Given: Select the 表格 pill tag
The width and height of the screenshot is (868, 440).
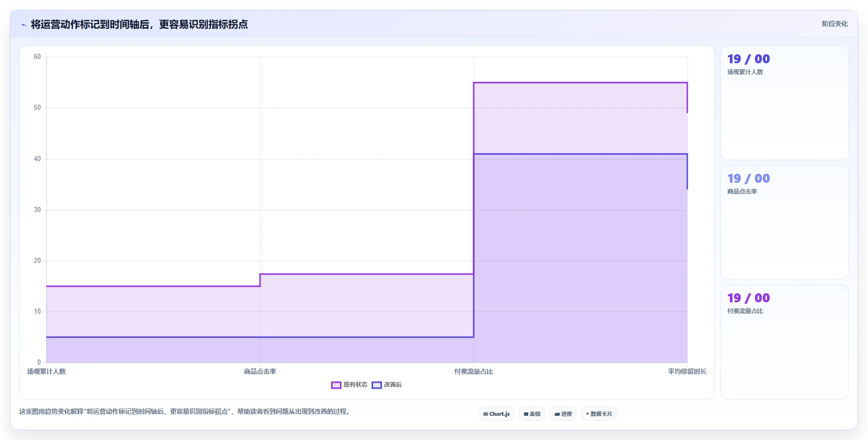Looking at the screenshot, I should (x=532, y=414).
